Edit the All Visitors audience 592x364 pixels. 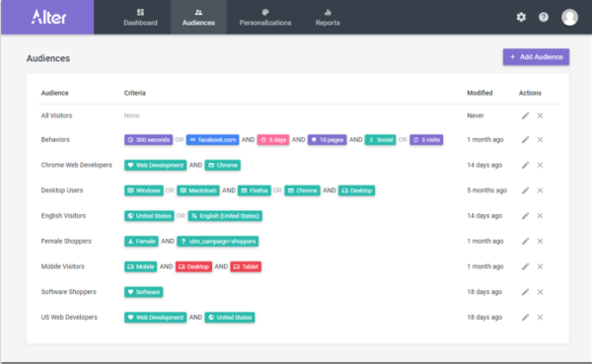tap(525, 115)
